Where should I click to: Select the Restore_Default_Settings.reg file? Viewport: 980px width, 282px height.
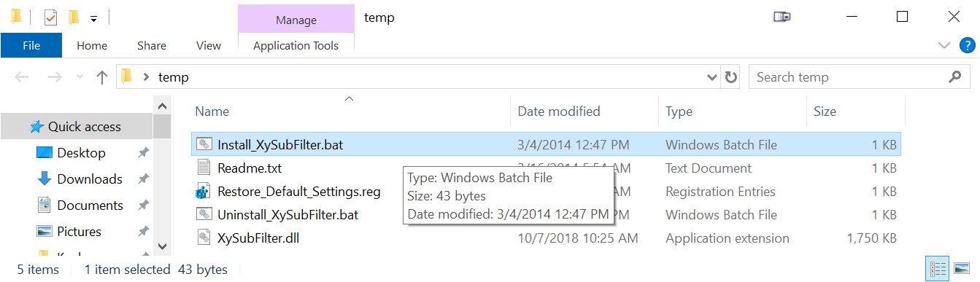298,192
